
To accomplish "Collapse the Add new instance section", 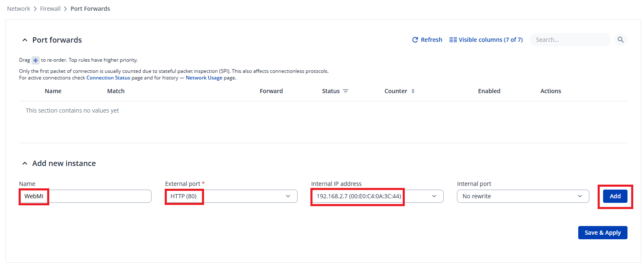I will coord(25,164).
